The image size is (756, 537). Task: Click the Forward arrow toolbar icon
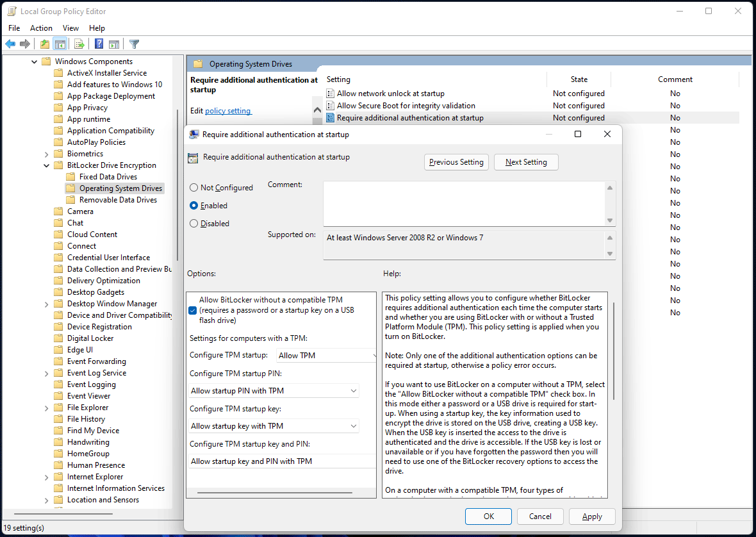[x=25, y=44]
